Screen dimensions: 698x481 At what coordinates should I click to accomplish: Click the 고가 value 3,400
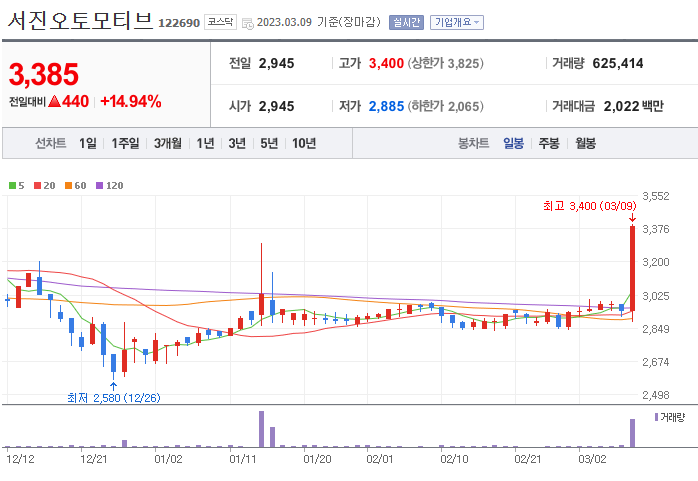point(386,63)
